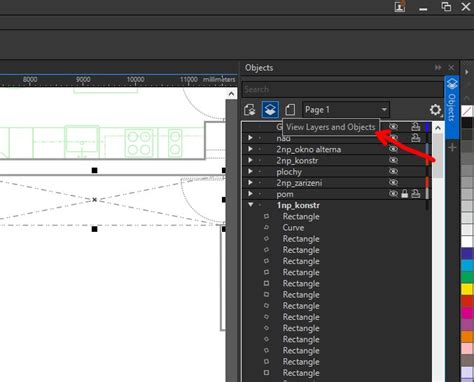Screen dimensions: 474x382
Task: Click top-center selection handle on canvas
Action: tap(94, 170)
